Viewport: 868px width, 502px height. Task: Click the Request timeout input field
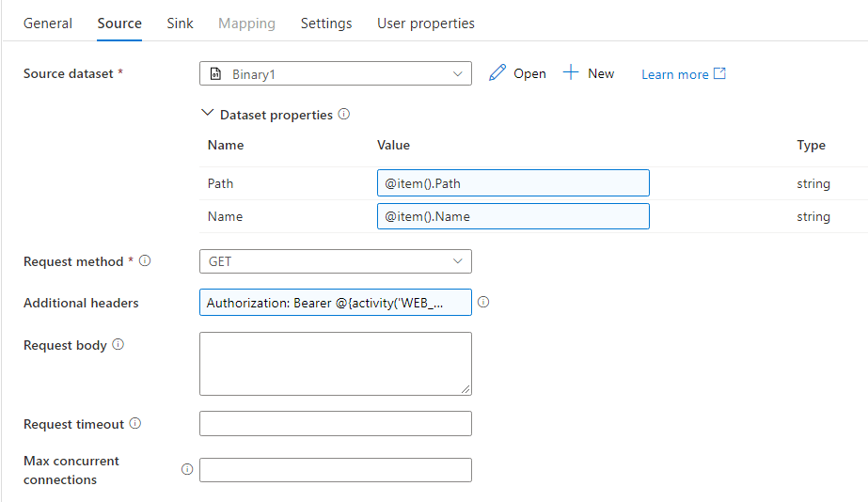click(336, 423)
